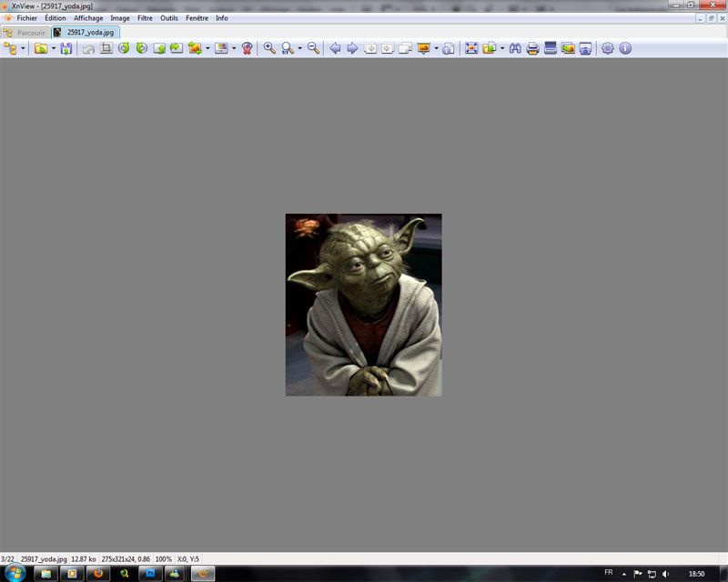This screenshot has width=728, height=582.
Task: Click the Screen capture camera icon
Action: (585, 48)
